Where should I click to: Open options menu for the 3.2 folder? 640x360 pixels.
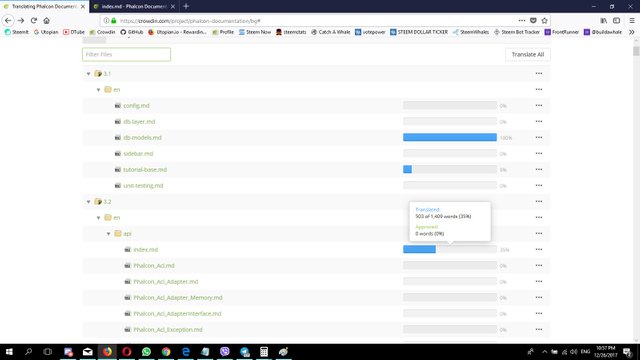pyautogui.click(x=539, y=201)
